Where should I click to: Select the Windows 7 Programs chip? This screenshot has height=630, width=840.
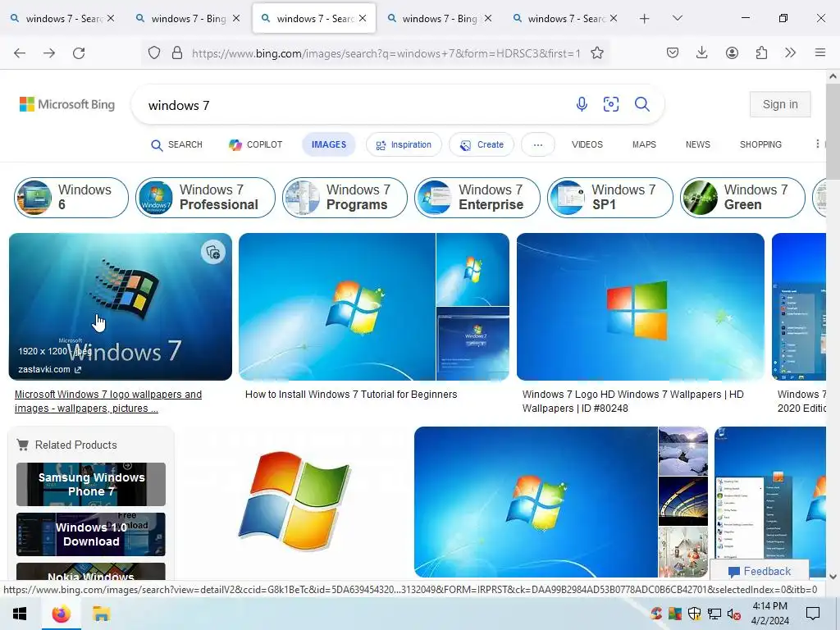(345, 198)
